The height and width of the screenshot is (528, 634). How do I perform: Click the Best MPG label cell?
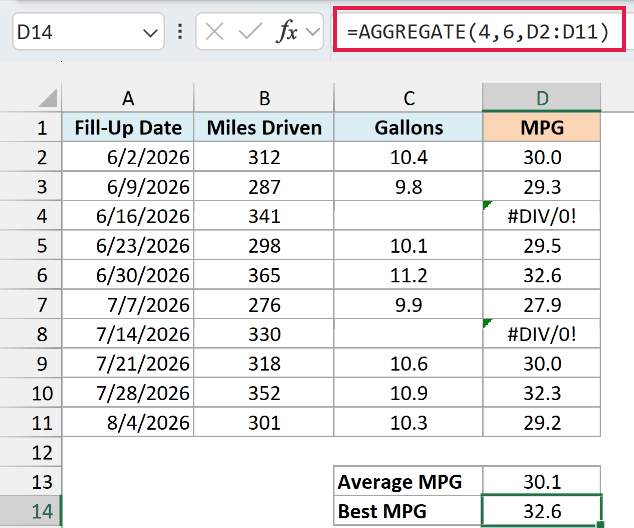point(408,511)
